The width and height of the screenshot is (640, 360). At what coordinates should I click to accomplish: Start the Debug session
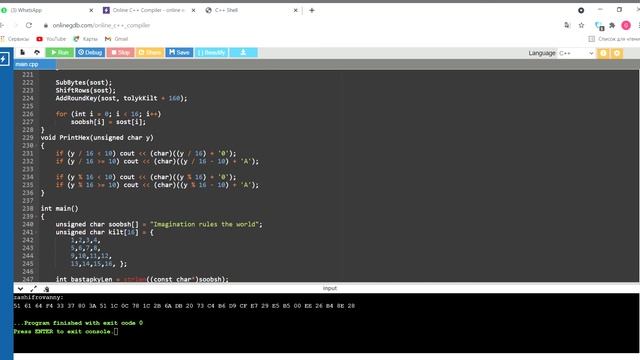[x=90, y=53]
